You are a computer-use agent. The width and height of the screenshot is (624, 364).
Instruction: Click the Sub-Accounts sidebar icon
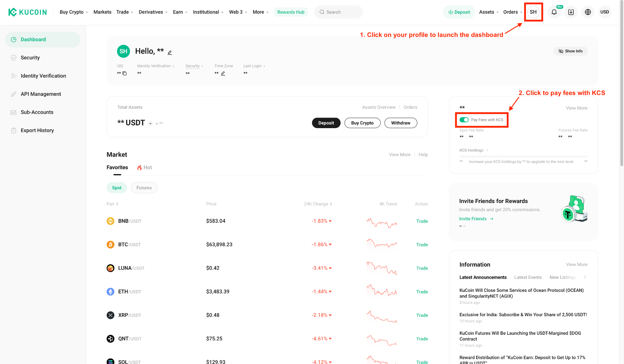point(14,112)
